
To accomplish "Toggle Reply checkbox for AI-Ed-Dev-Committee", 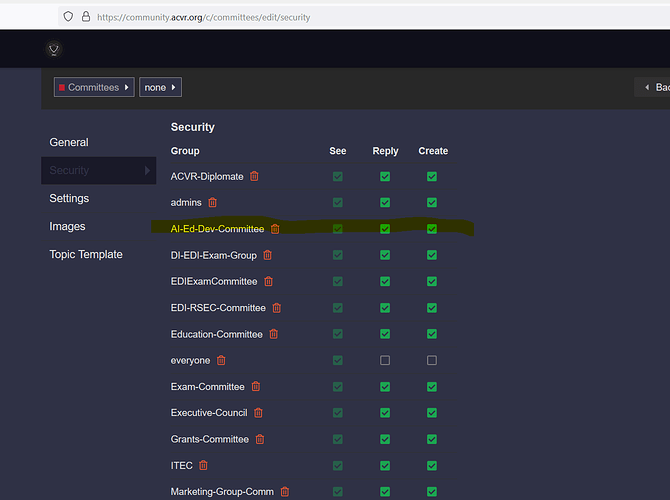I will click(385, 229).
